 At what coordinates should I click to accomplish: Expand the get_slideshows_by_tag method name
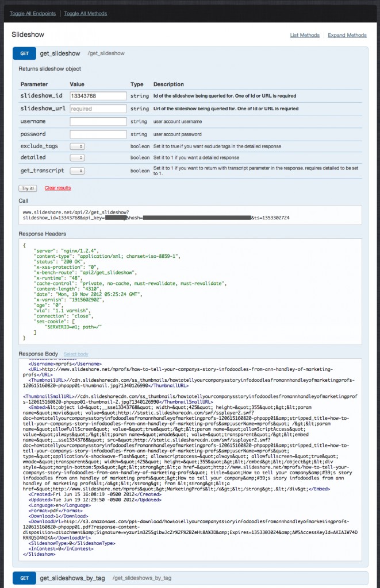pyautogui.click(x=73, y=577)
